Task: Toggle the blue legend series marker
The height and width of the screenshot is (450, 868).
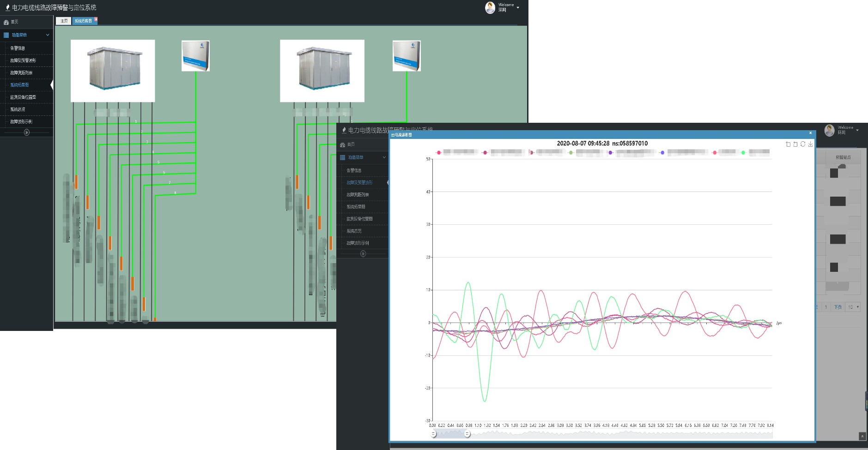Action: 662,152
